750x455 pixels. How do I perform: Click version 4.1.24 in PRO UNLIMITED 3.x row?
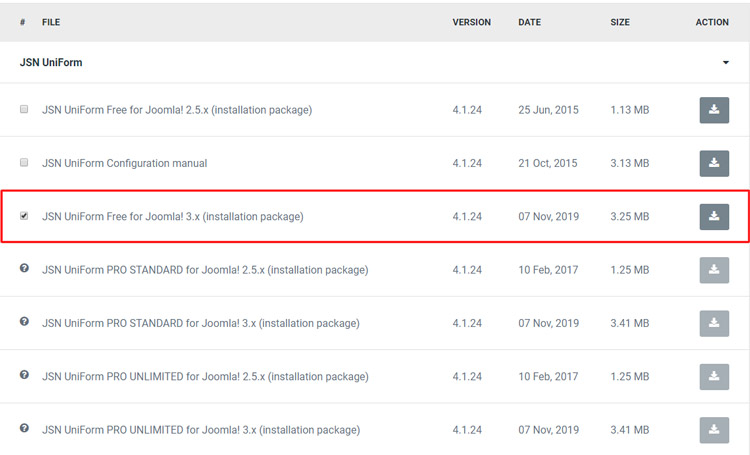[467, 430]
